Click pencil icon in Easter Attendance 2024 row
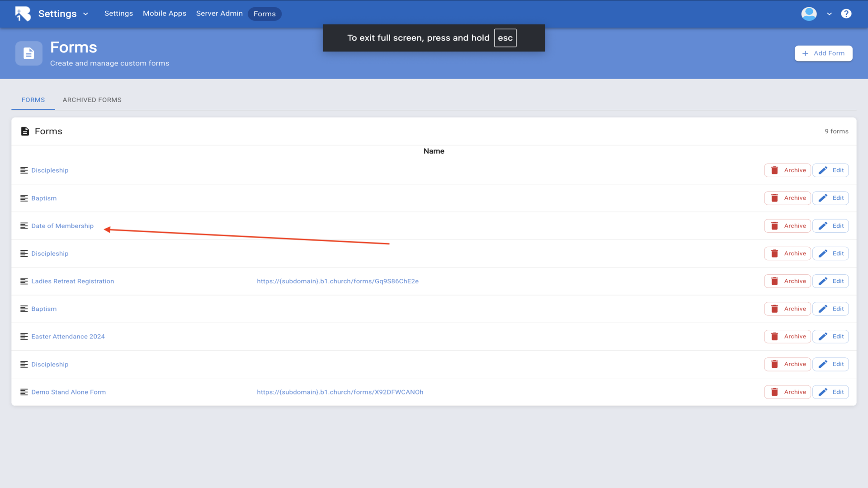This screenshot has width=868, height=488. 823,337
